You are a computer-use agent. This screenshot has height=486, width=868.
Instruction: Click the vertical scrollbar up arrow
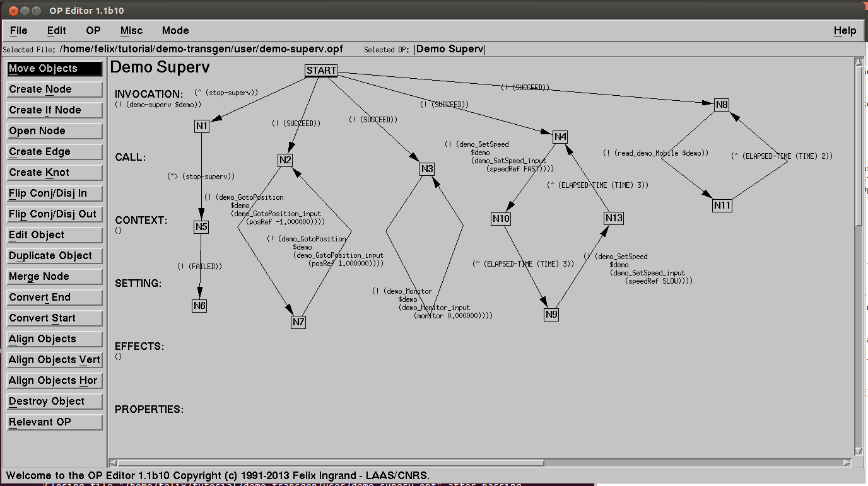point(859,62)
